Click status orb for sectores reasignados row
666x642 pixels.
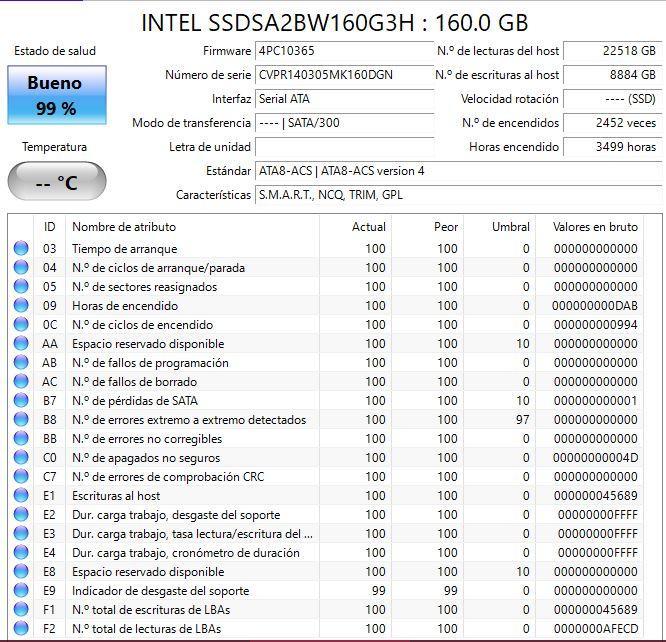point(21,286)
